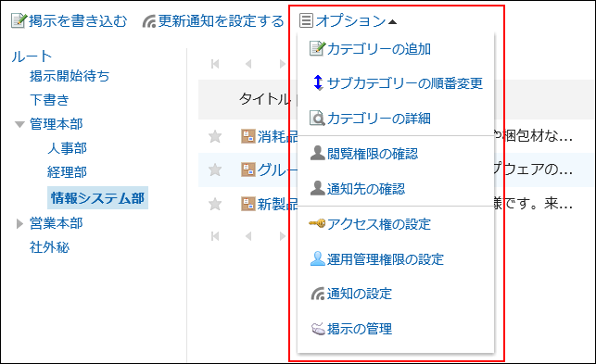Go to first page using top pager
596x364 pixels.
coord(215,64)
